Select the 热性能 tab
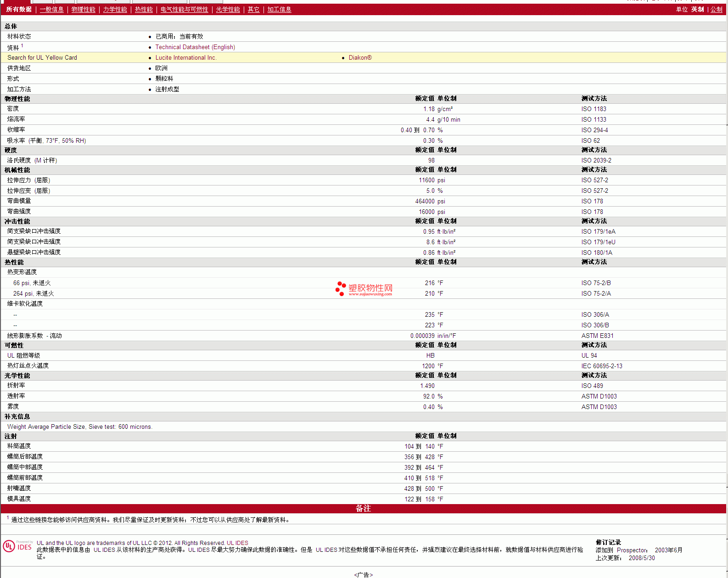The image size is (728, 578). click(x=144, y=10)
